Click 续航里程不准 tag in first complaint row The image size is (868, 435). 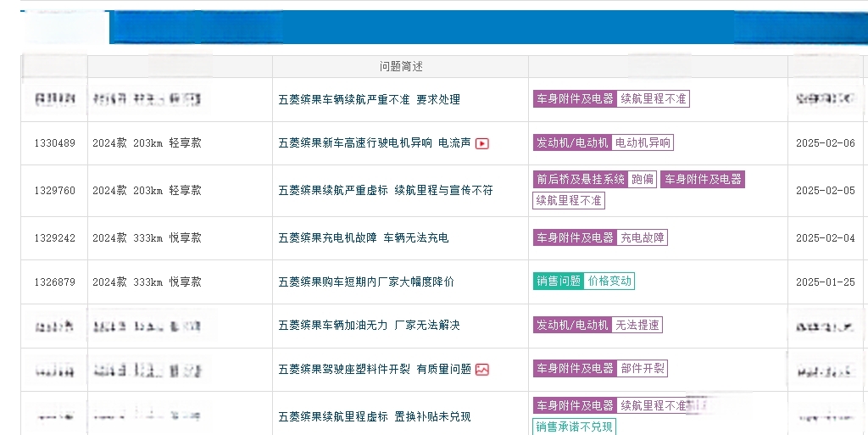[654, 99]
